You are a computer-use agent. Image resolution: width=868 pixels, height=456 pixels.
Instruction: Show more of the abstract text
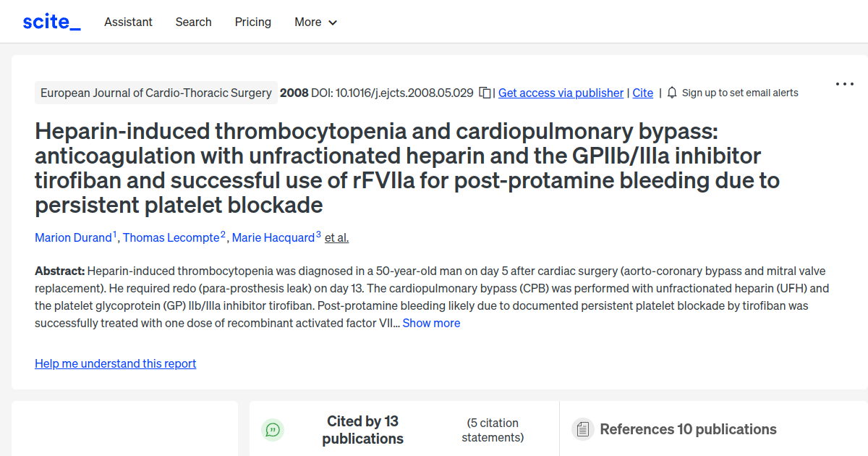pos(431,323)
